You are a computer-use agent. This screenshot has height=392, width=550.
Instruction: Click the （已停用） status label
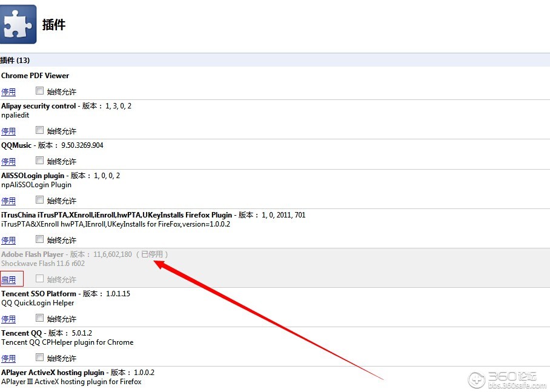(152, 254)
